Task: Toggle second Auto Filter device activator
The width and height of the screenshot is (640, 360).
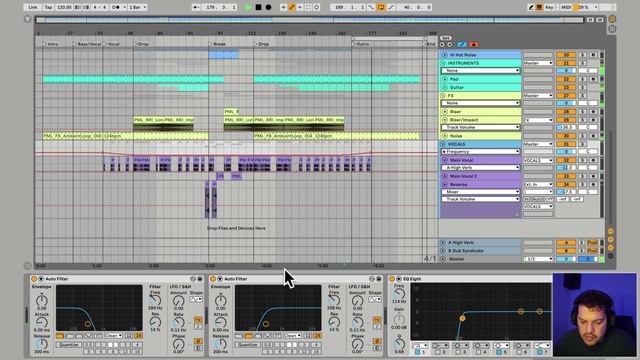Action: click(213, 279)
